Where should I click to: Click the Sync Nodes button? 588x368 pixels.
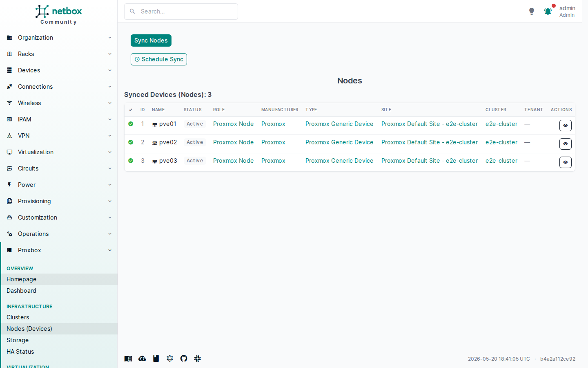click(x=151, y=40)
